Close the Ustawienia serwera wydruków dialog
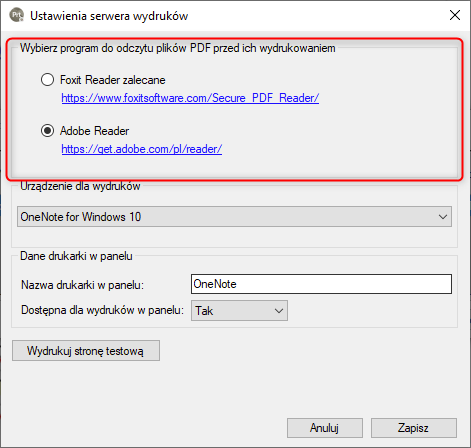The height and width of the screenshot is (448, 471). pyautogui.click(x=455, y=15)
